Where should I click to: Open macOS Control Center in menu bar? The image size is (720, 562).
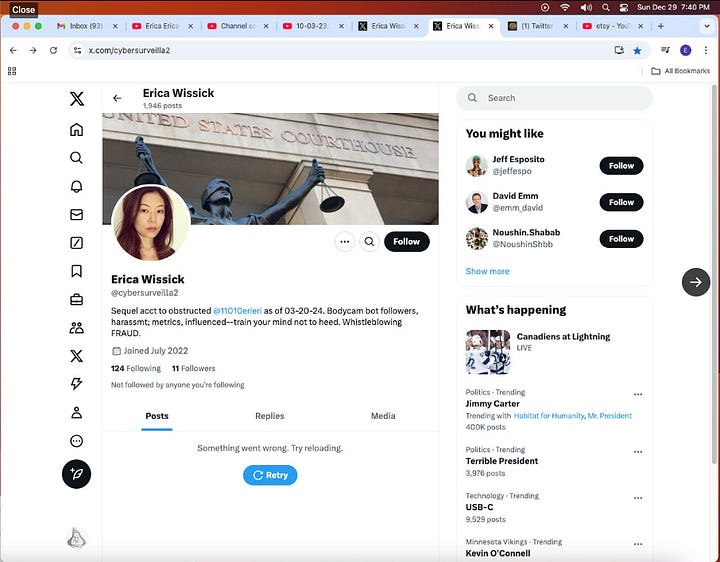click(x=624, y=7)
